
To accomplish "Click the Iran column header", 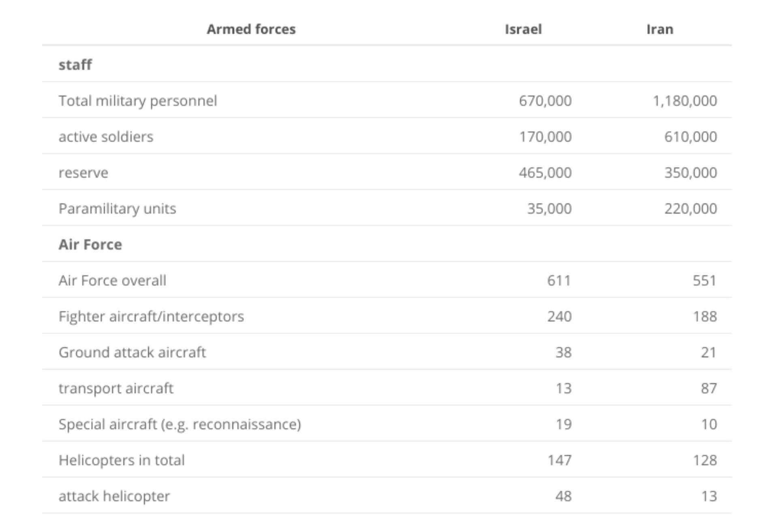I will click(x=660, y=29).
